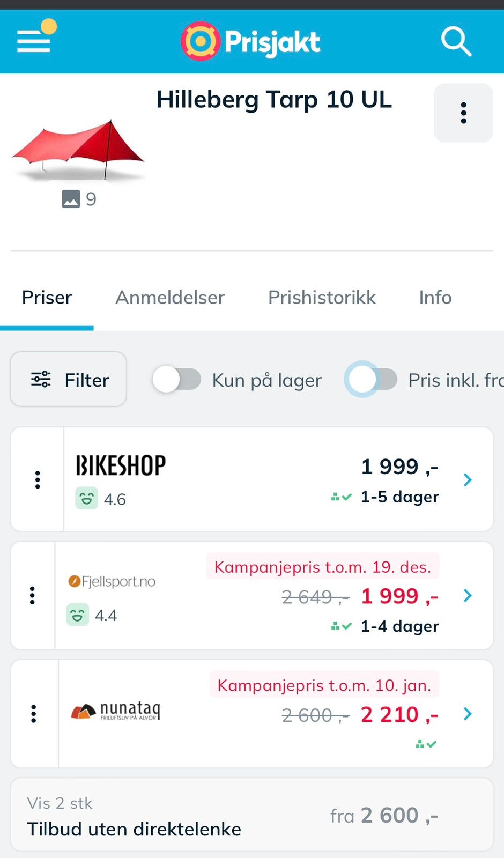Go to Fjellsport.no offer via chevron

point(468,595)
